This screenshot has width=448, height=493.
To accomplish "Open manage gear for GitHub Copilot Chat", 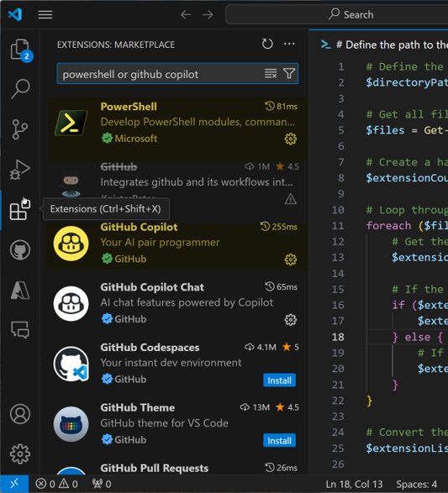I will point(290,320).
